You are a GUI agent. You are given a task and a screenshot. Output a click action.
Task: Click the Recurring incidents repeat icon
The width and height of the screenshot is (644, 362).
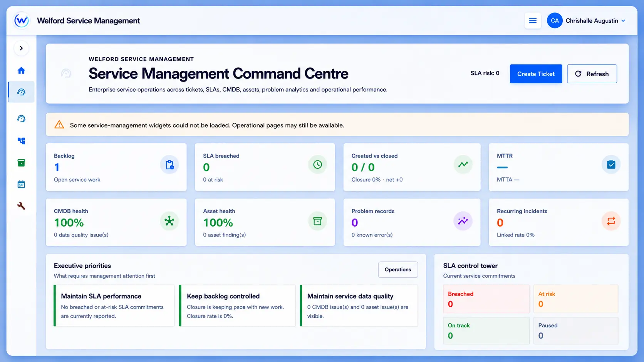pos(611,221)
